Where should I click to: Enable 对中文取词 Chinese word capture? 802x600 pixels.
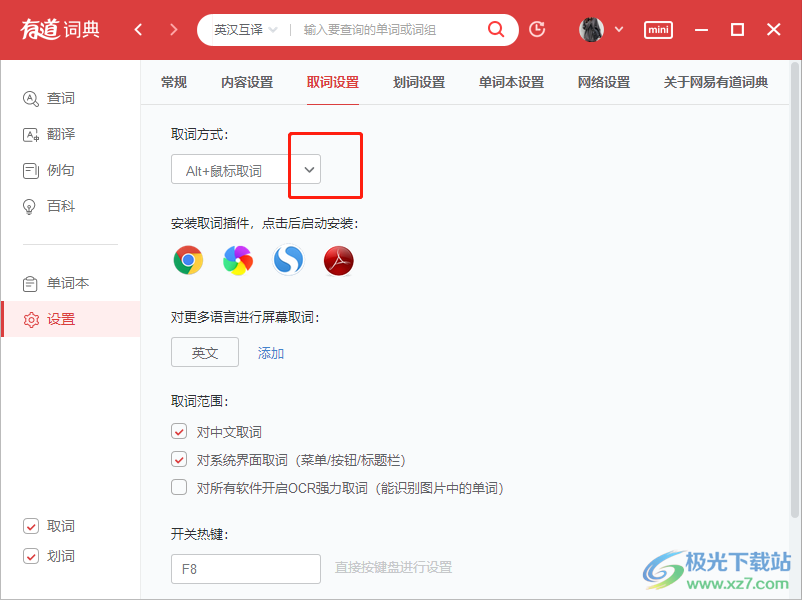178,431
